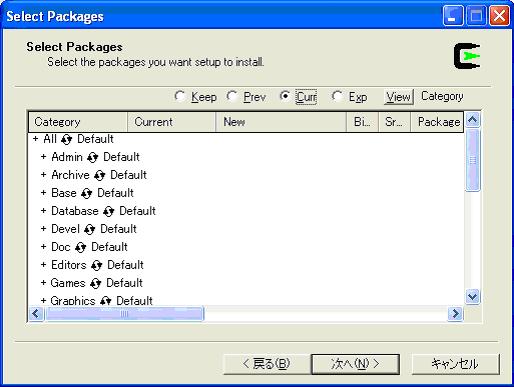Click the vertical scrollbar down arrow
This screenshot has width=514, height=387.
pos(473,296)
